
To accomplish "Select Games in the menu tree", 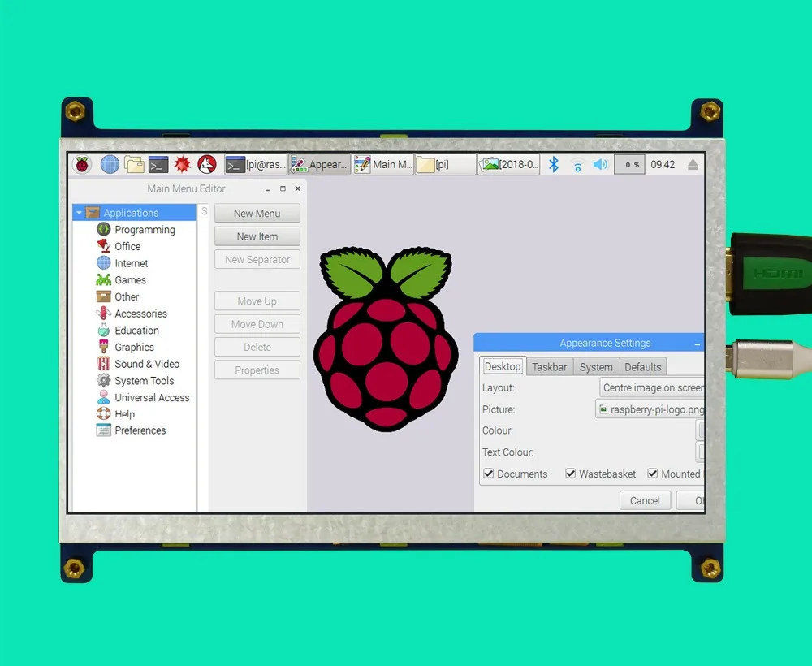I will click(x=130, y=280).
